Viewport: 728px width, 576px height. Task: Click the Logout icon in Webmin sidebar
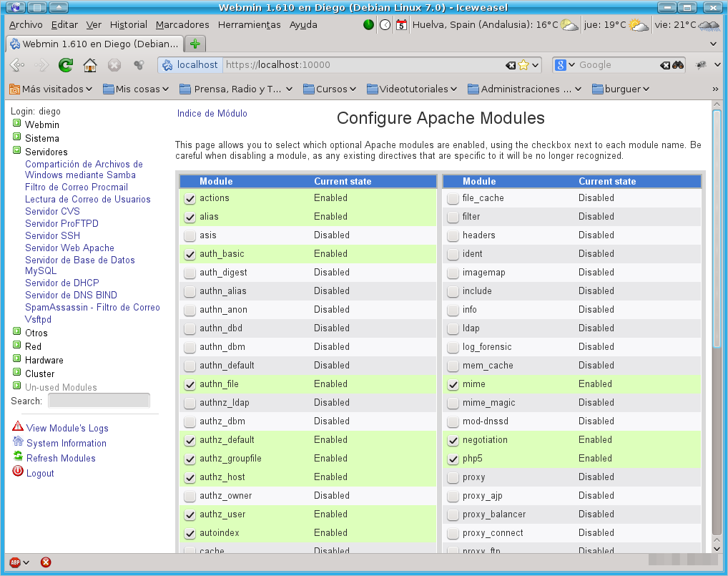point(19,473)
